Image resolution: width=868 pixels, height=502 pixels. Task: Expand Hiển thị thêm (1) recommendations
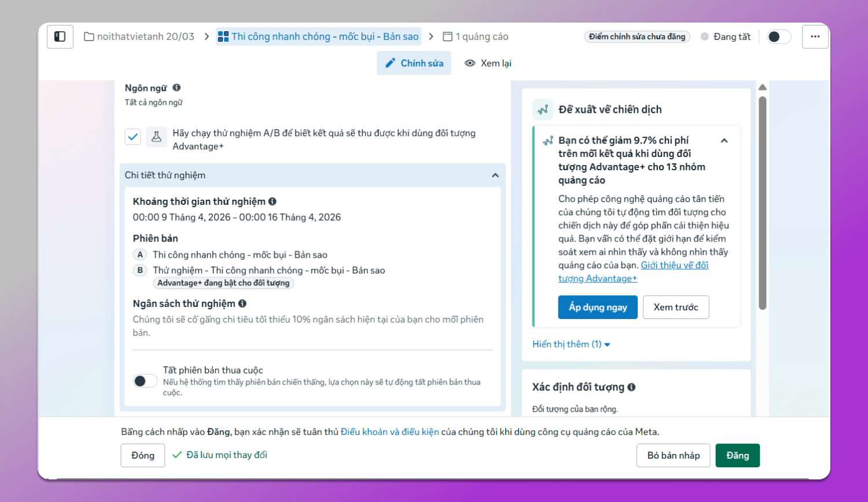[x=571, y=344]
